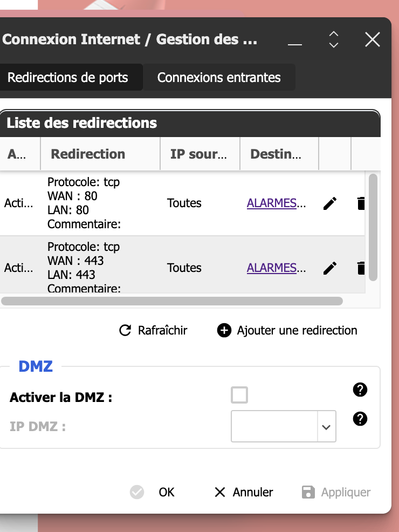Click Annuler to cancel changes

point(244,492)
